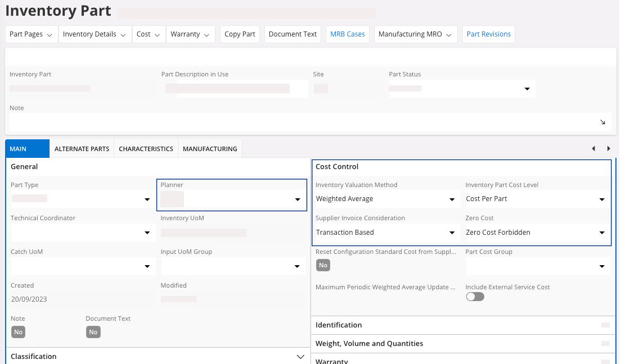Viewport: 621px width, 364px height.
Task: Open the MRB Cases link
Action: tap(347, 34)
